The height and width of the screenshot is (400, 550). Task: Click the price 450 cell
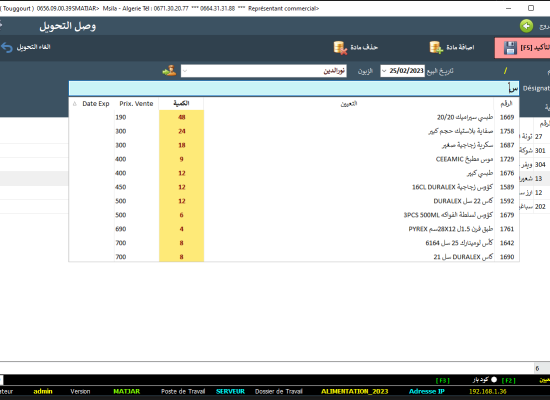click(137, 187)
